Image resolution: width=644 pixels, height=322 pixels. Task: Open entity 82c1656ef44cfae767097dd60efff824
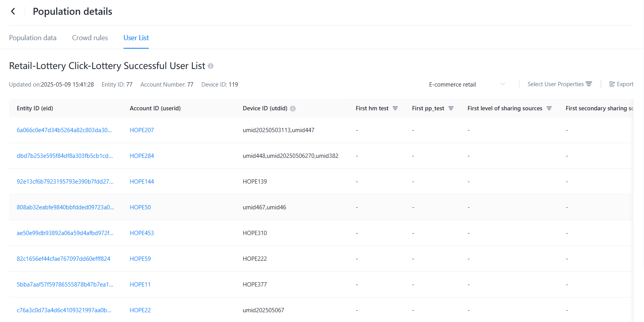pos(64,259)
